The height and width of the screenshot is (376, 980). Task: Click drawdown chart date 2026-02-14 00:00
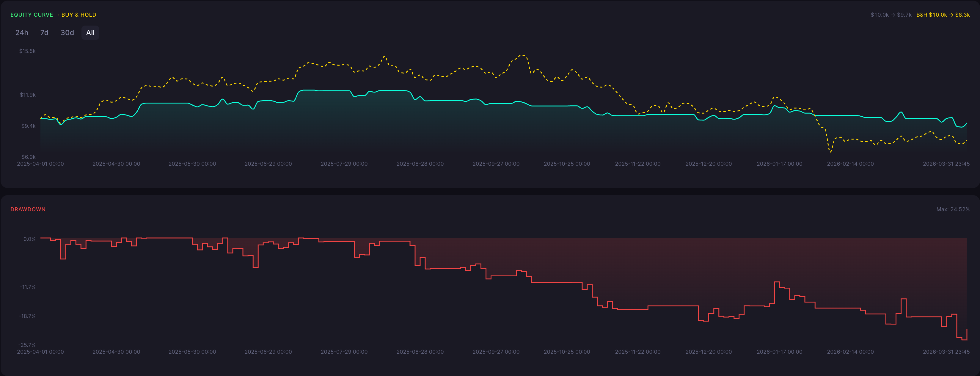tap(850, 352)
